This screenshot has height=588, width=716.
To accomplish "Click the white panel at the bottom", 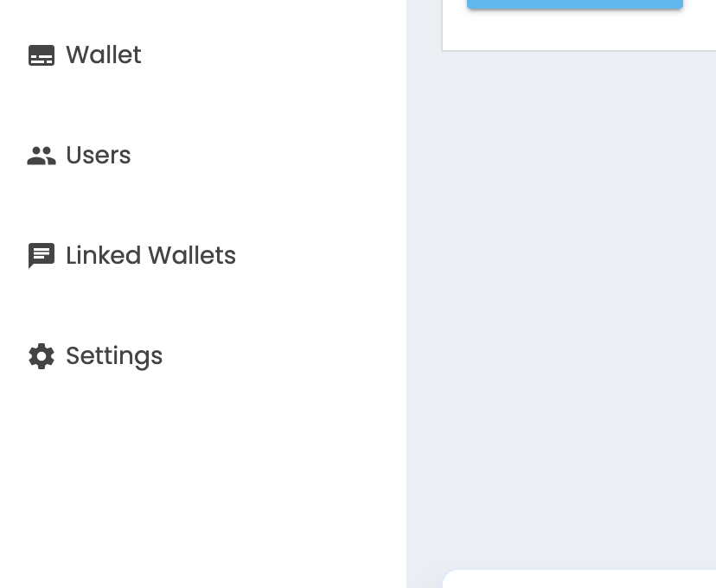I will (579, 579).
